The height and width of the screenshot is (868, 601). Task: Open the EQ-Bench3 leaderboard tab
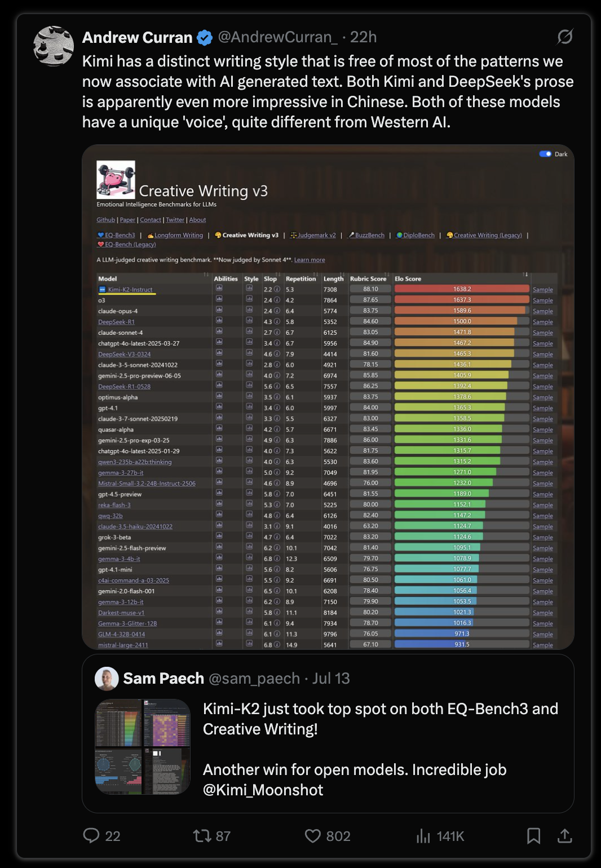click(116, 235)
